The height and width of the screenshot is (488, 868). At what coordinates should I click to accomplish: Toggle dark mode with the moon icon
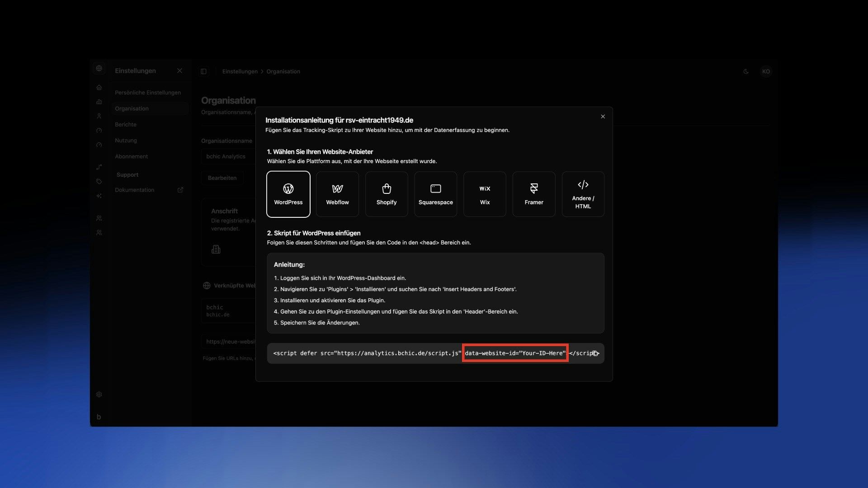coord(746,71)
